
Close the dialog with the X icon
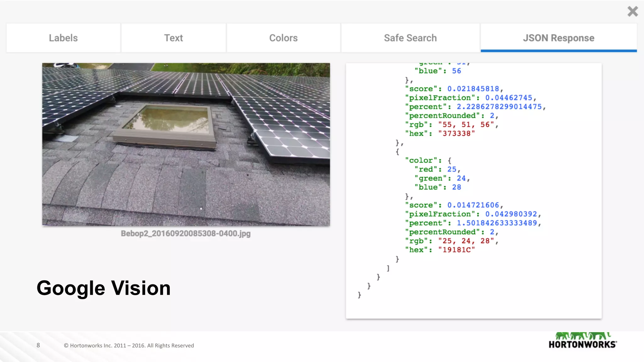632,12
